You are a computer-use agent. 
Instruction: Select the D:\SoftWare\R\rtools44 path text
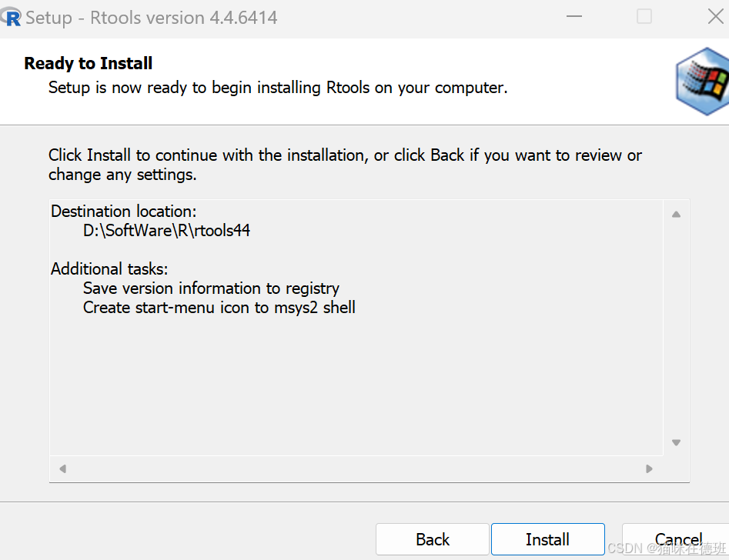pyautogui.click(x=166, y=231)
